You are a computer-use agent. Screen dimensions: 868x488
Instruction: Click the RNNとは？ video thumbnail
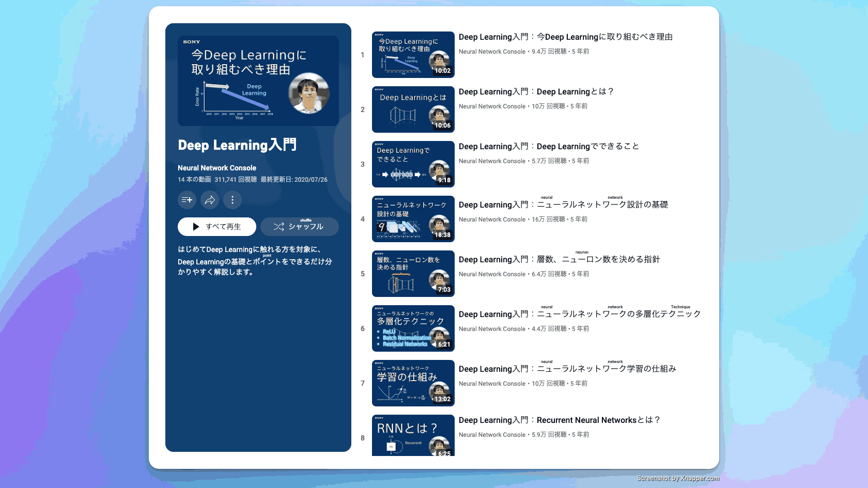[413, 435]
